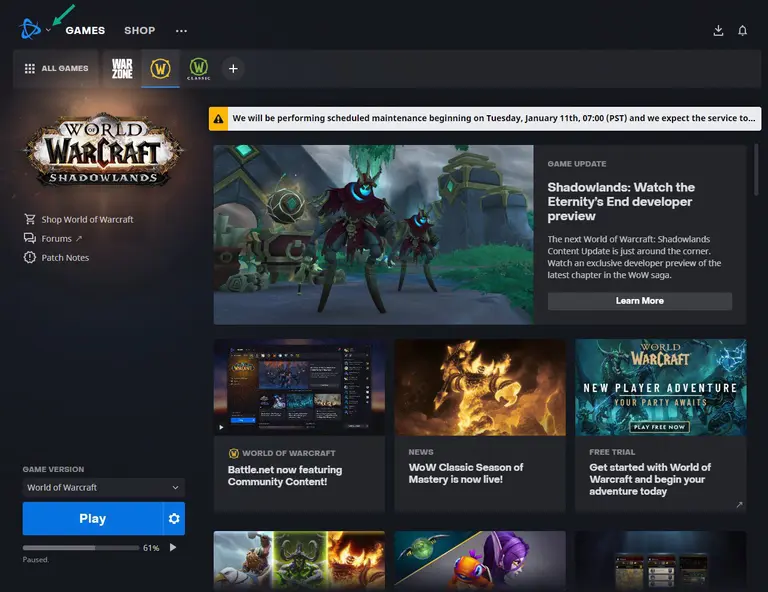768x592 pixels.
Task: Select the World of Warcraft game icon
Action: click(x=160, y=69)
